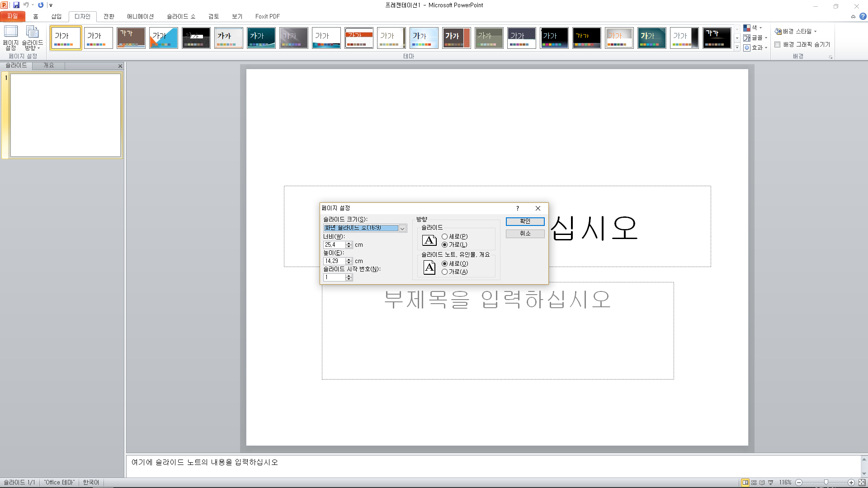Close the slides pane with X

pos(120,66)
